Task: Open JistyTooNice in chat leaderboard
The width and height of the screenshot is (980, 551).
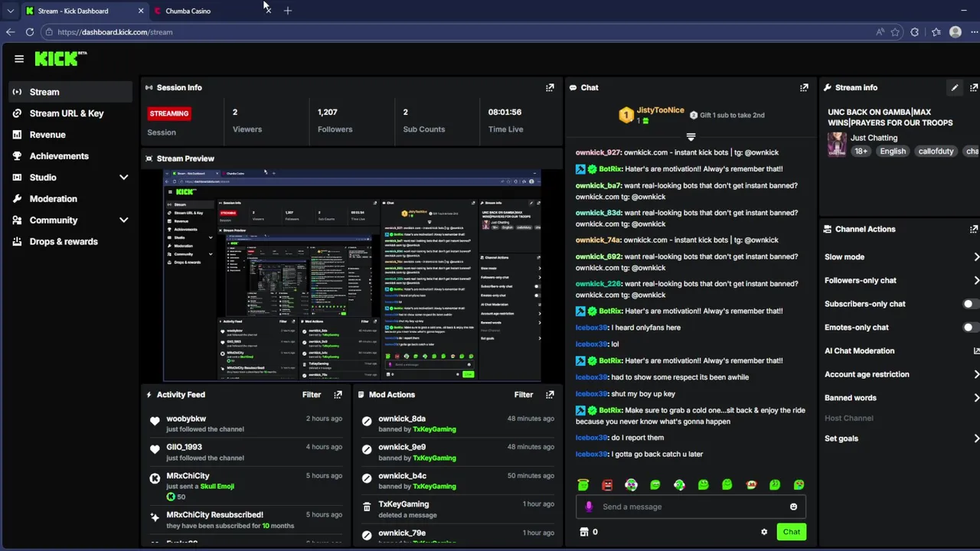Action: (x=660, y=110)
